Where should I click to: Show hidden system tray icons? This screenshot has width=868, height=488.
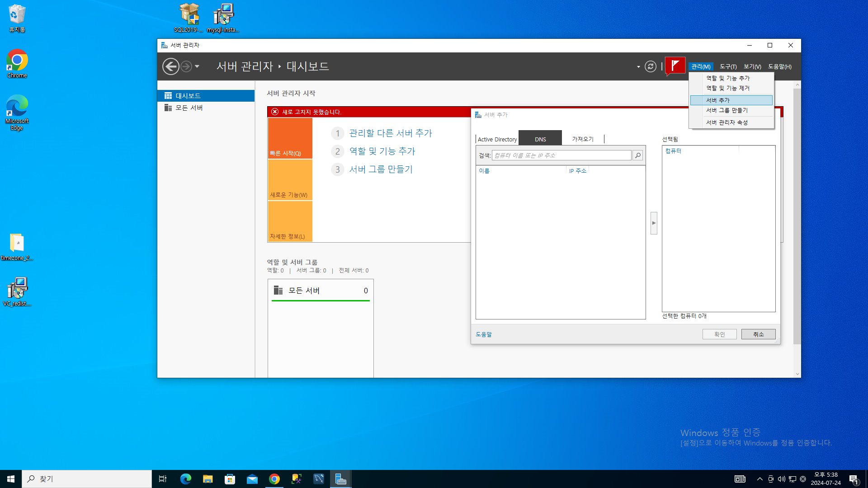(x=759, y=479)
